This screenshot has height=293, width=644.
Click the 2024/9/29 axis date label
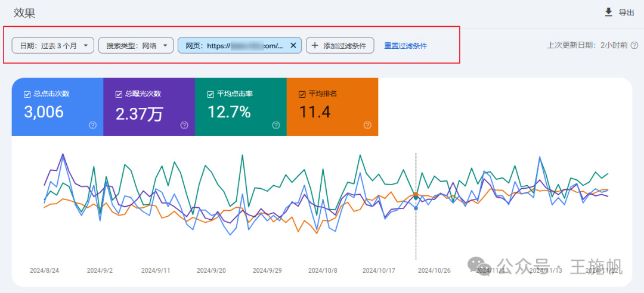coord(267,271)
